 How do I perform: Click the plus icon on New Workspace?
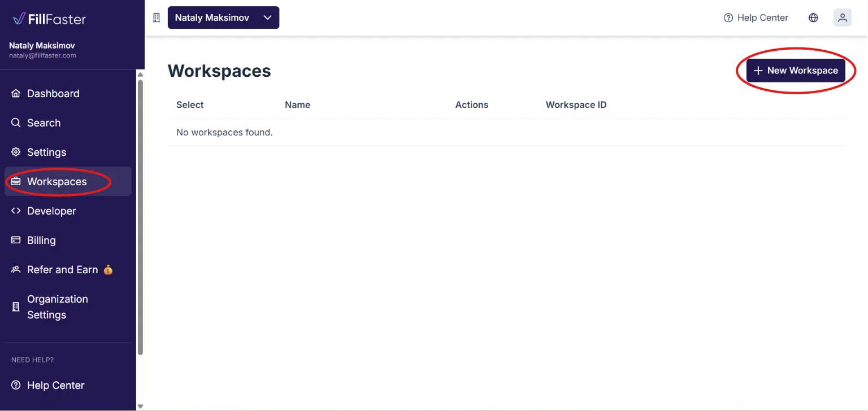point(758,71)
